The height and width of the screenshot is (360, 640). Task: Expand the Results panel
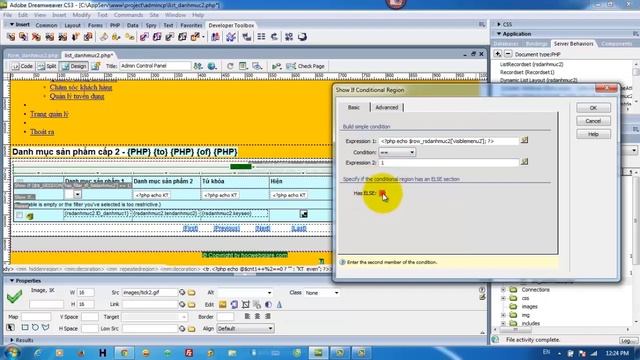(12, 340)
